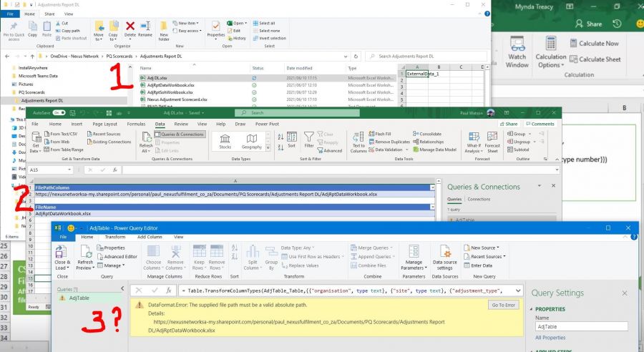Expand the Power Query formula bar

[x=518, y=290]
